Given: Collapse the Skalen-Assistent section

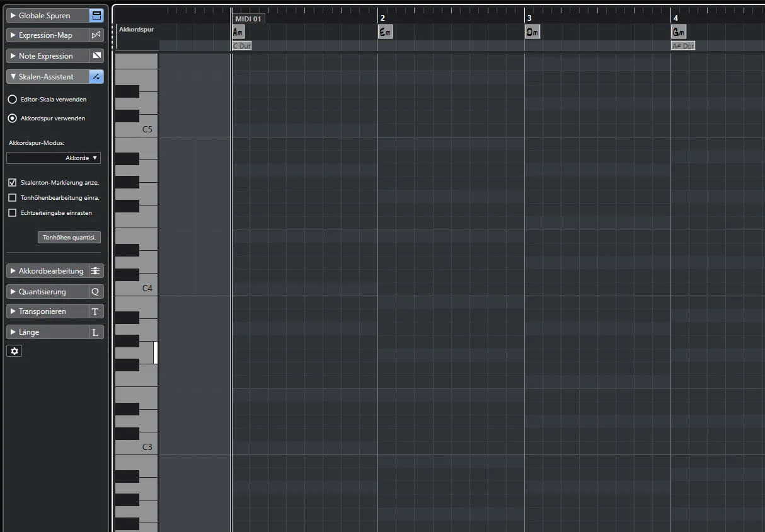Looking at the screenshot, I should (47, 77).
